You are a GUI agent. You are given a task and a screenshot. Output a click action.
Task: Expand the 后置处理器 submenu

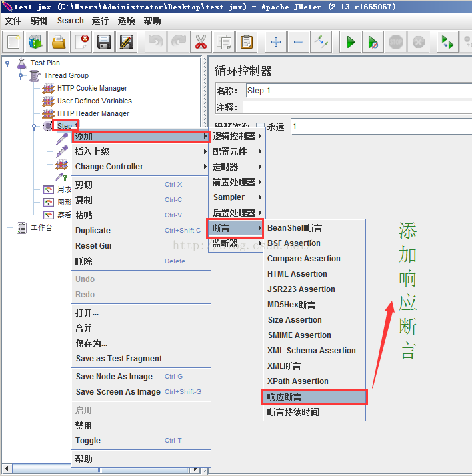237,213
